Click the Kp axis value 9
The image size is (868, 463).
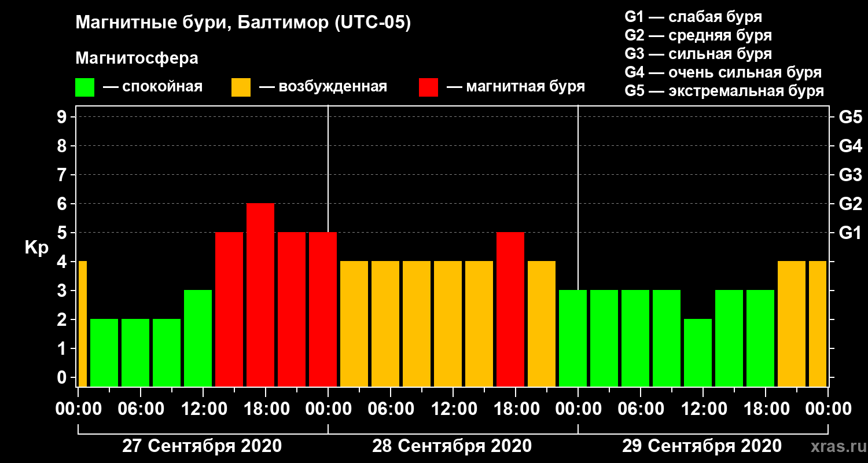pyautogui.click(x=63, y=117)
